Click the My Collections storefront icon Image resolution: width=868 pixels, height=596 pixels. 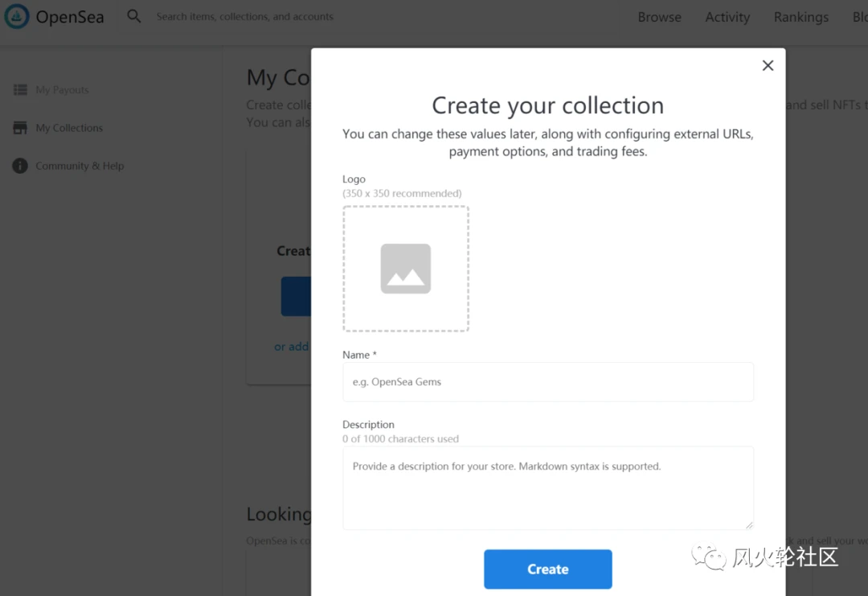(x=20, y=128)
